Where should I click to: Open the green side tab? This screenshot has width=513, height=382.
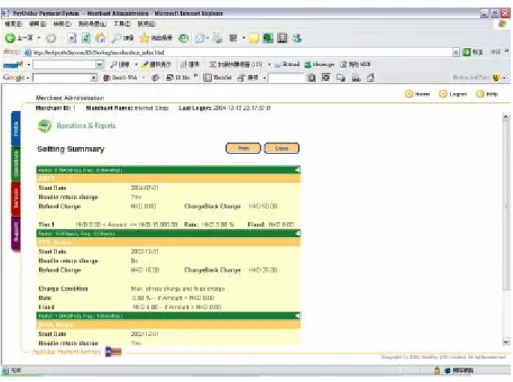(x=16, y=164)
